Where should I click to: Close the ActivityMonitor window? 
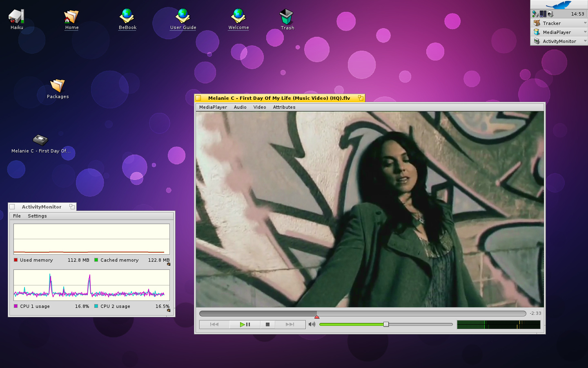[12, 206]
